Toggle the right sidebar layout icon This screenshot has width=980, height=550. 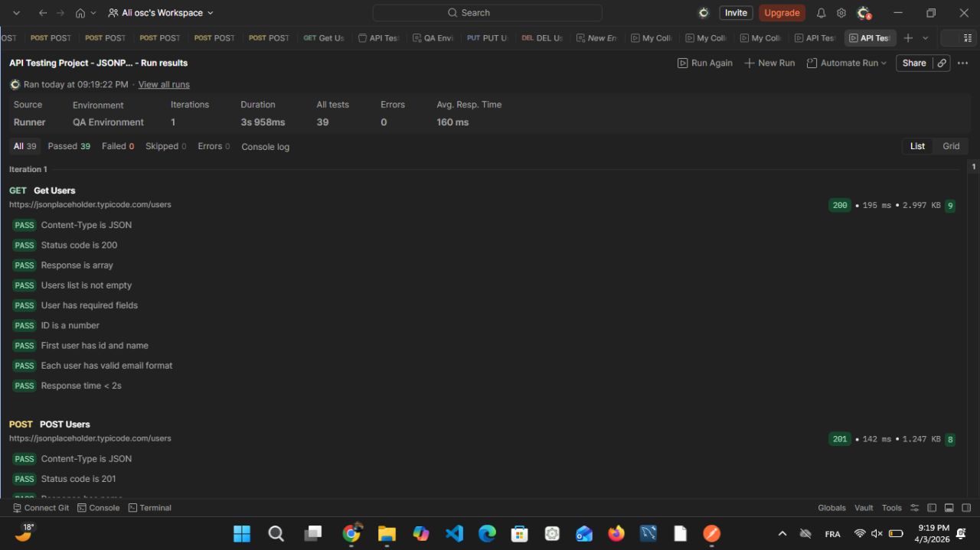pyautogui.click(x=966, y=508)
